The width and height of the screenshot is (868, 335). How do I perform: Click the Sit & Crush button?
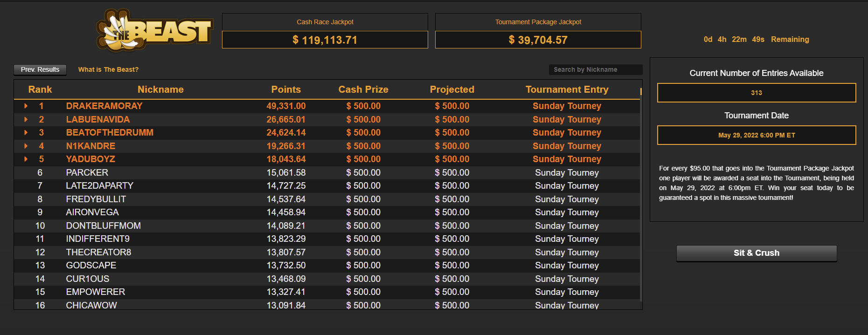point(757,253)
